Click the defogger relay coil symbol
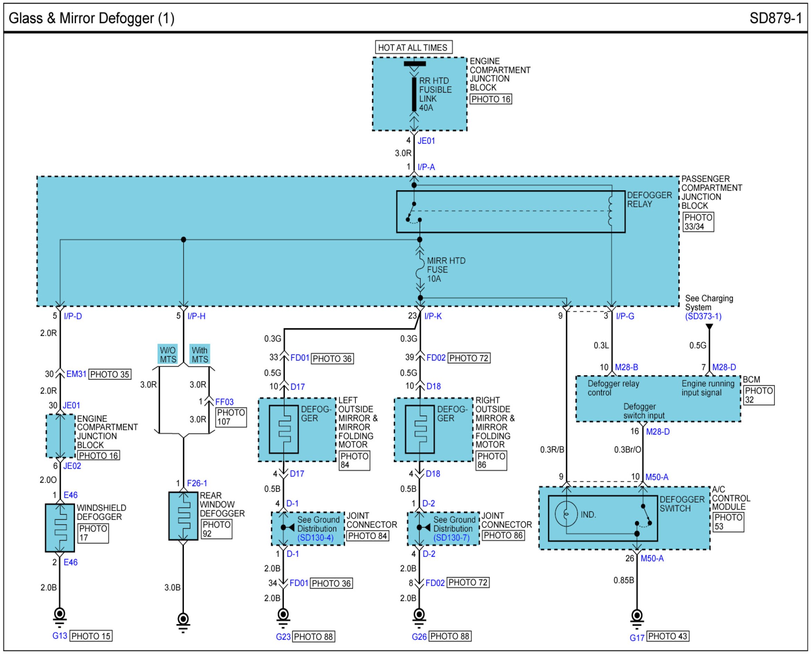This screenshot has width=812, height=655. point(611,211)
